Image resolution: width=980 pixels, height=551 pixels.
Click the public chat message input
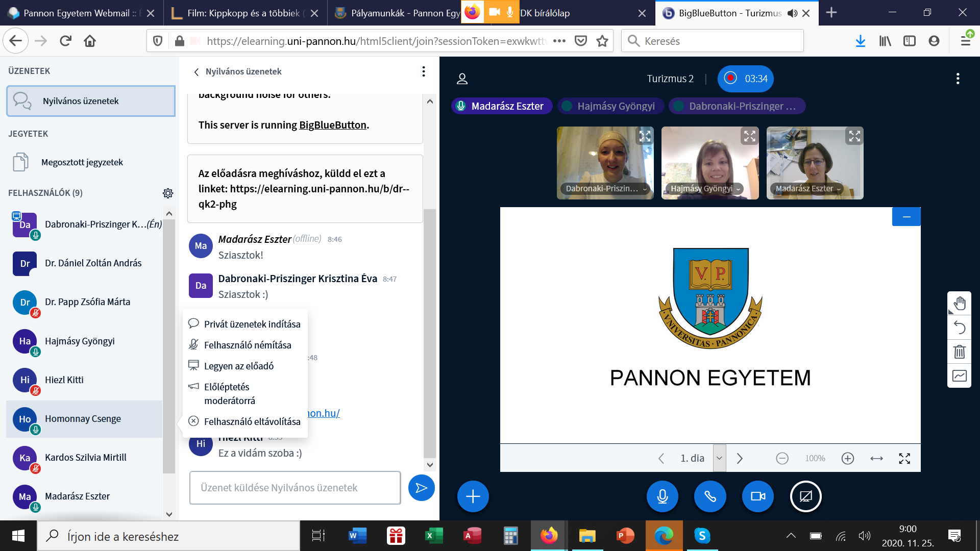(x=295, y=488)
